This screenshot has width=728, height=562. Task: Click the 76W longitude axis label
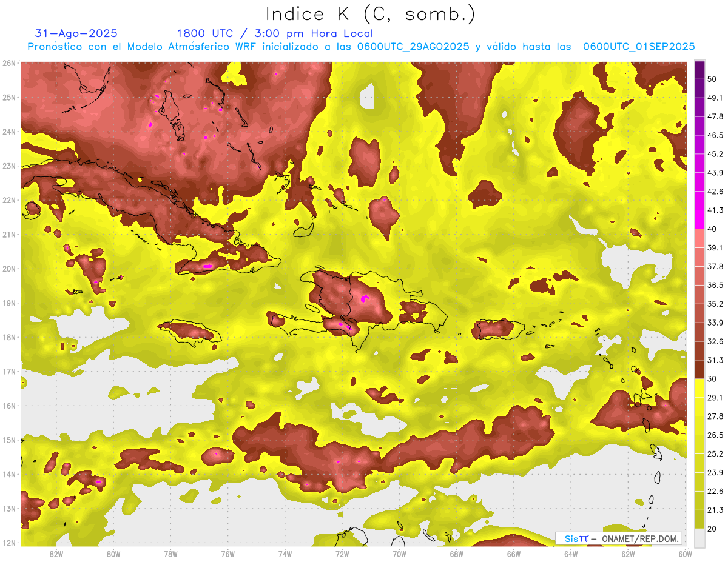(x=227, y=554)
